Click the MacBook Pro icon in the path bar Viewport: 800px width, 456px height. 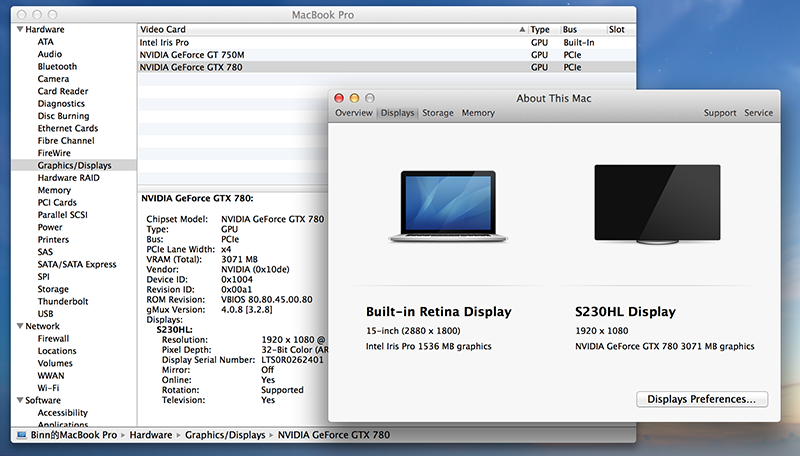21,435
